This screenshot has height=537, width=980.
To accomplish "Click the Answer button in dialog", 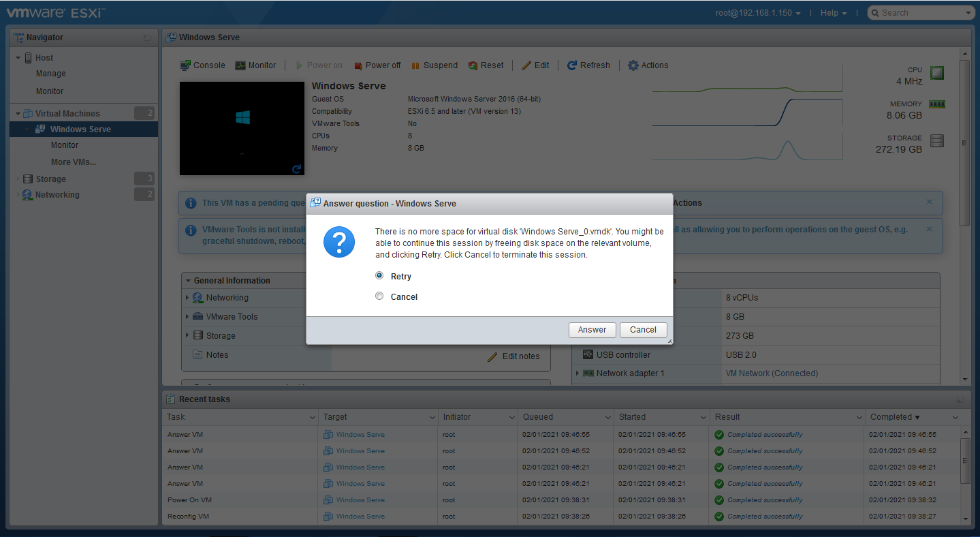I will [592, 330].
